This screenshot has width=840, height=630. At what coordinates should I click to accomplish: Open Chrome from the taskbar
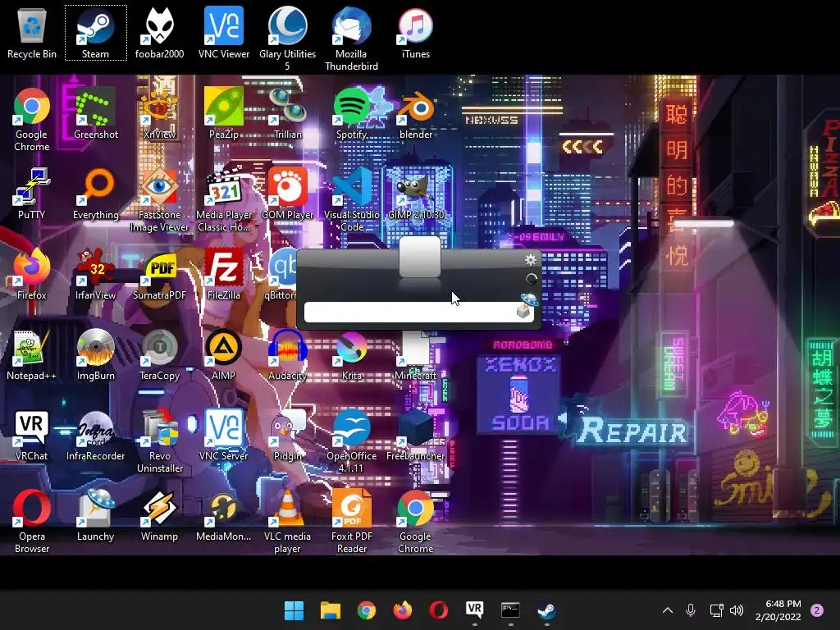[367, 610]
